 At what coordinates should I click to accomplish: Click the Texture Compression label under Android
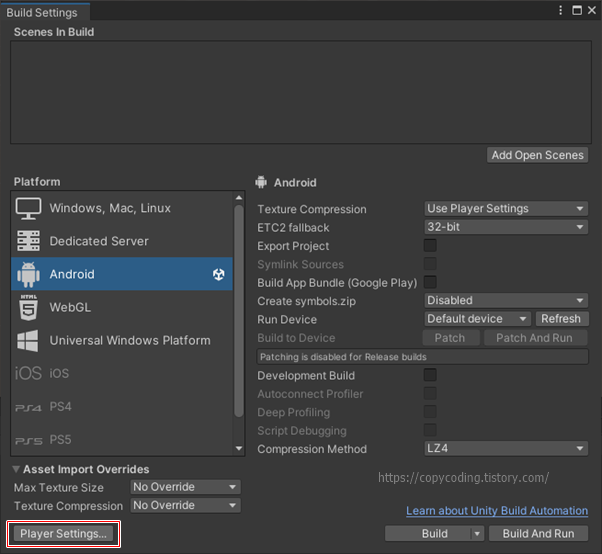click(312, 209)
